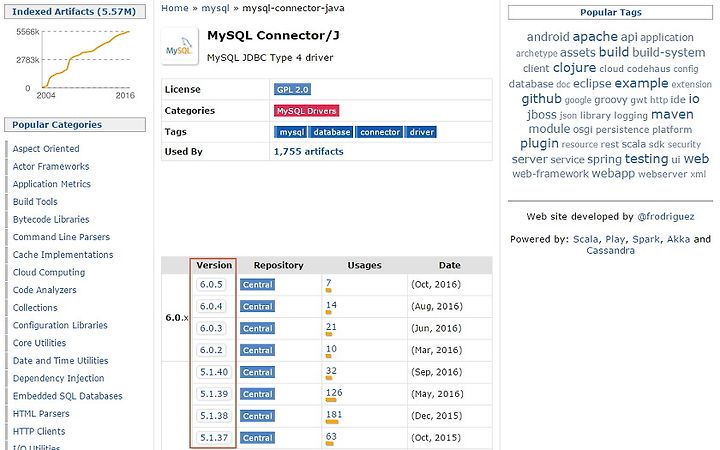
Task: Open the Application Metrics category
Action: 51,184
